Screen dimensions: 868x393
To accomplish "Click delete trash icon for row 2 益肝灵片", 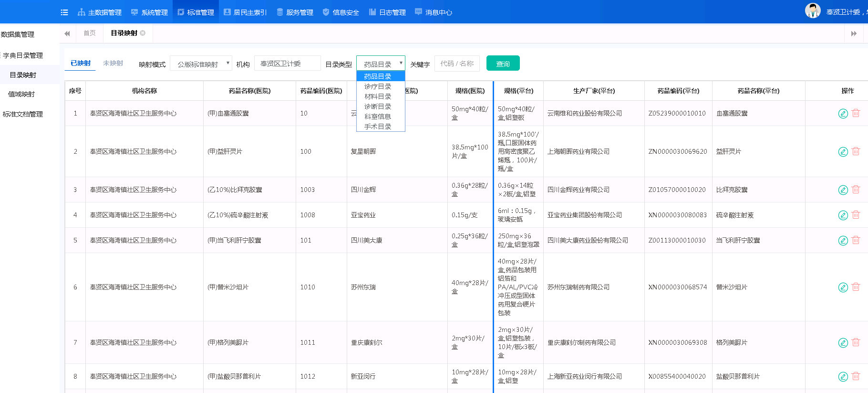I will [856, 151].
